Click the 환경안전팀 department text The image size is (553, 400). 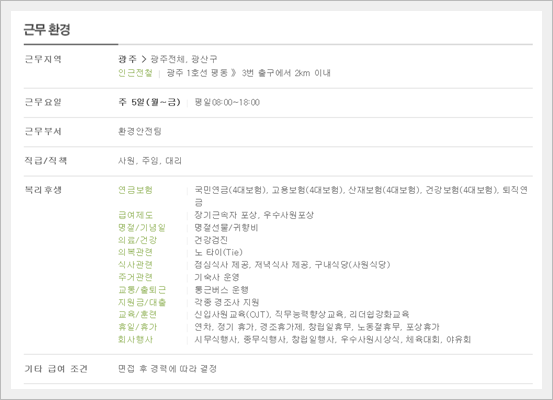[x=140, y=132]
